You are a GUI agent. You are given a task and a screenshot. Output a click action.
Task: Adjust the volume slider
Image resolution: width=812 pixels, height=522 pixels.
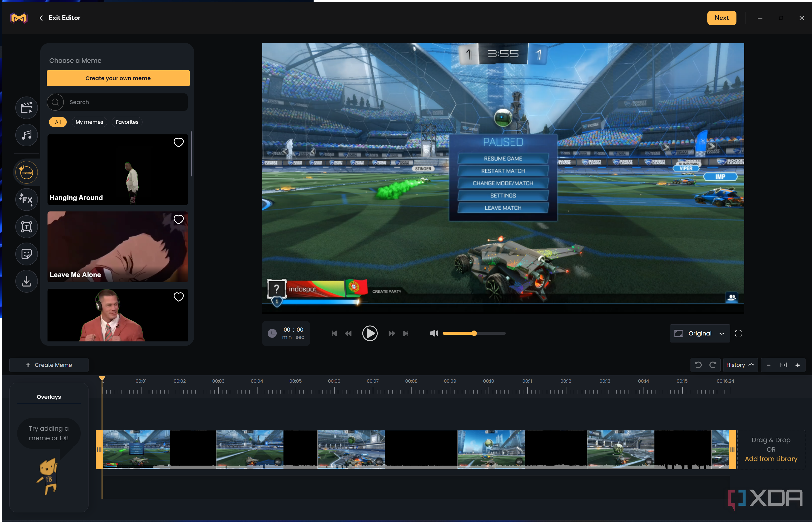tap(474, 334)
